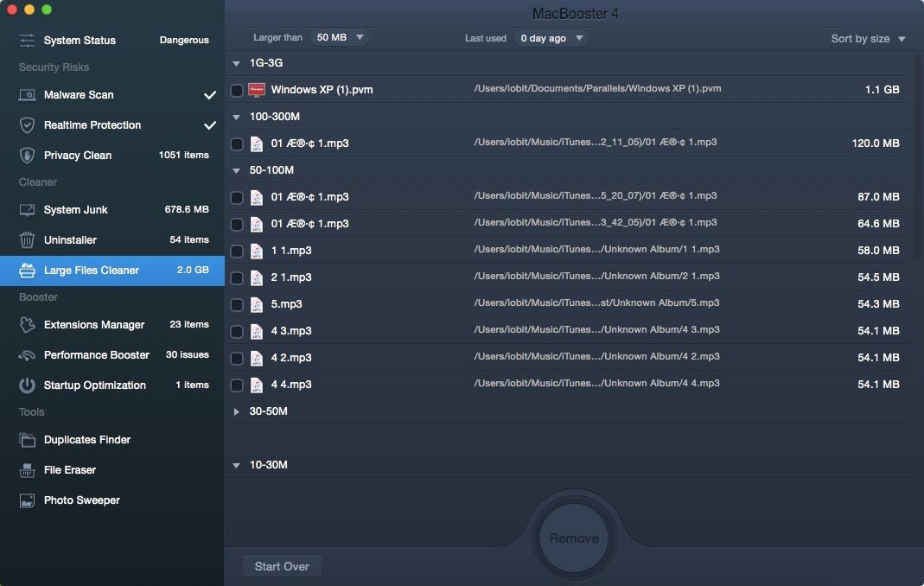The height and width of the screenshot is (586, 924).
Task: Click the Malware Scan completed checkmark
Action: pos(210,95)
